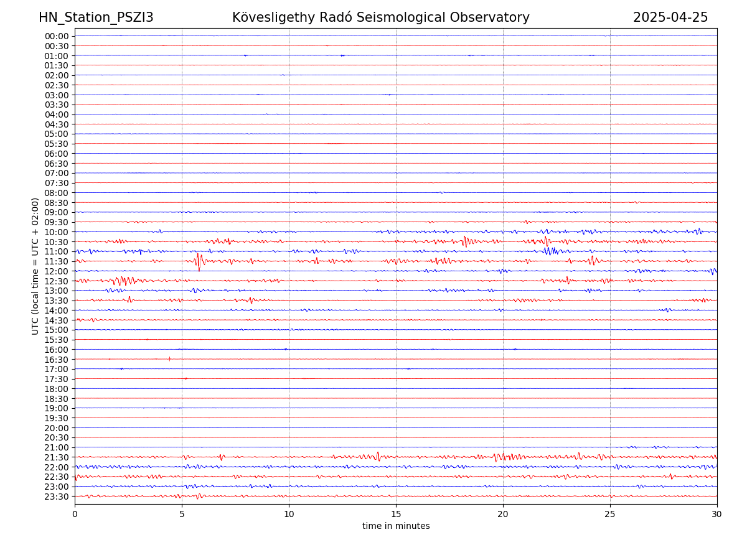Click the HN_Station_PSZI3 station label
Image resolution: width=747 pixels, height=560 pixels.
[x=96, y=17]
